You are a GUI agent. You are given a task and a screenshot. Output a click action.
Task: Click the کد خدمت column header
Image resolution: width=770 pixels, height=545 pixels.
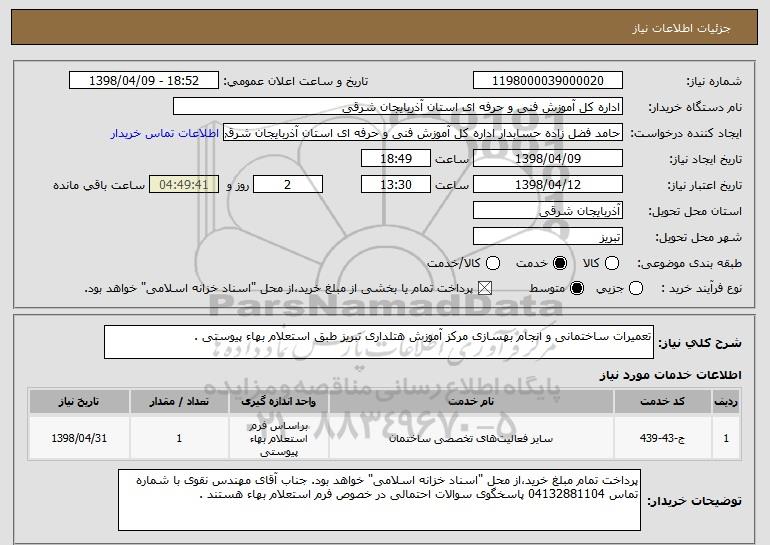662,402
